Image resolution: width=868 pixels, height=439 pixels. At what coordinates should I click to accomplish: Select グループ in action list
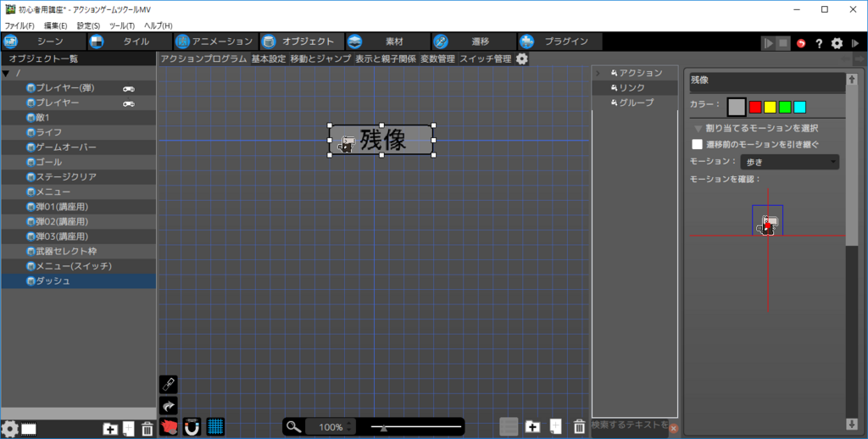[635, 103]
